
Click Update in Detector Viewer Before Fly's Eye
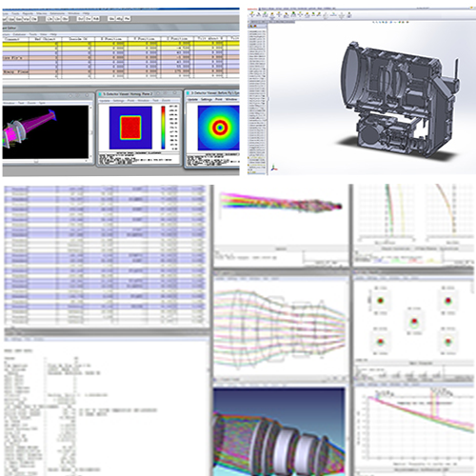(x=192, y=99)
